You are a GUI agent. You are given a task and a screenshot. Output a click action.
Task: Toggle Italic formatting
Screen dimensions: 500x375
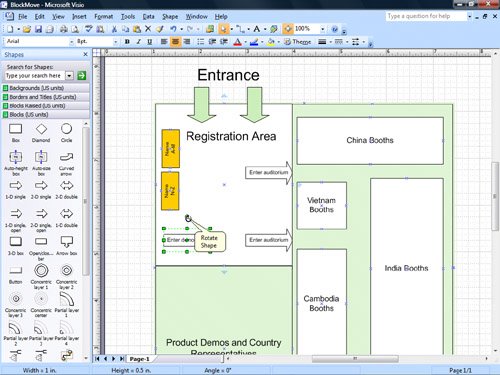click(138, 42)
